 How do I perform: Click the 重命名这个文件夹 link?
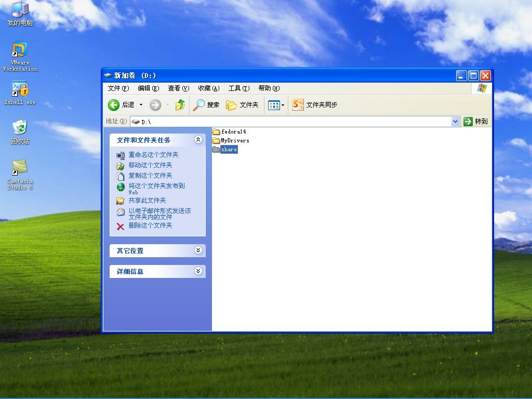pyautogui.click(x=153, y=155)
